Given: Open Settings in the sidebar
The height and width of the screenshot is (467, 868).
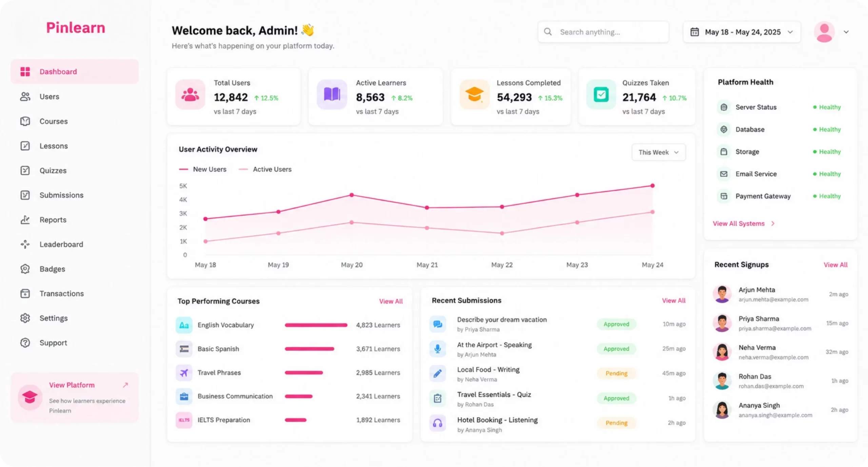Looking at the screenshot, I should pyautogui.click(x=75, y=318).
